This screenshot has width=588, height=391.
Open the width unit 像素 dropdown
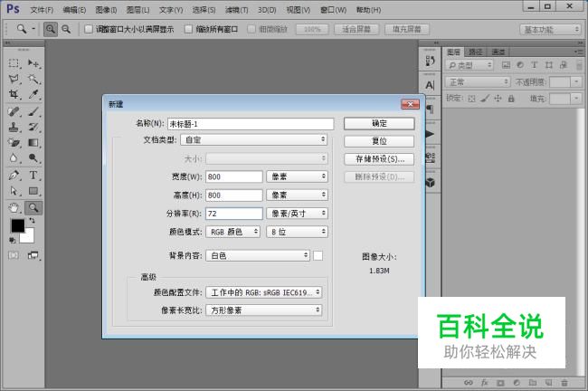click(x=297, y=176)
